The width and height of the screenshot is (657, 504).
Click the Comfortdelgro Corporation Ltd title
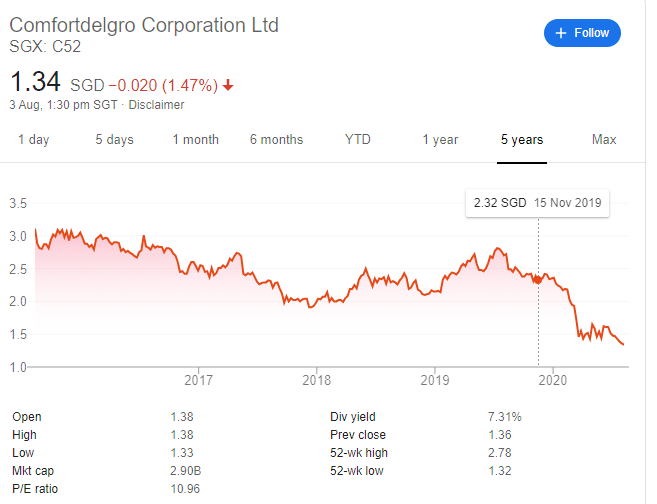145,25
